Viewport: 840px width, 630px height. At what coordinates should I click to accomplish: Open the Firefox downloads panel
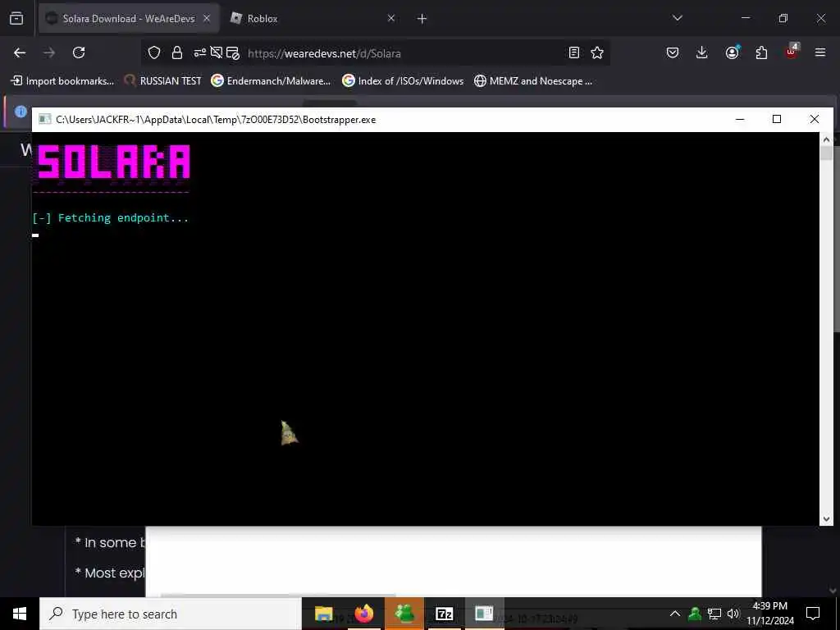click(x=702, y=52)
